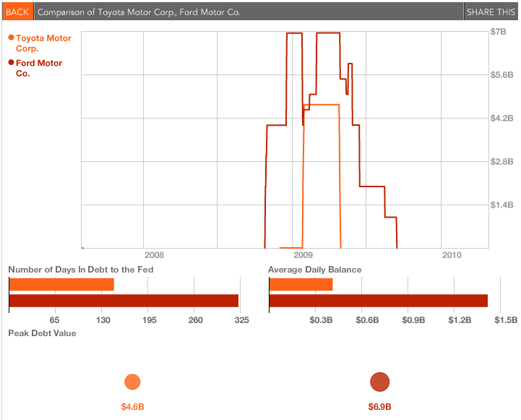
Task: Click the dark red Ford legend dot
Action: [12, 62]
